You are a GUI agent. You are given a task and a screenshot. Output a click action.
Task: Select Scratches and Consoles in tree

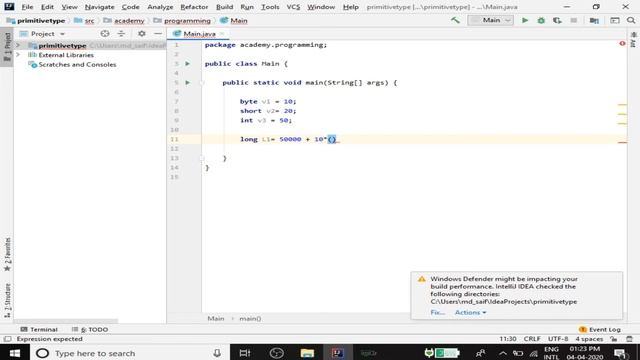coord(77,64)
